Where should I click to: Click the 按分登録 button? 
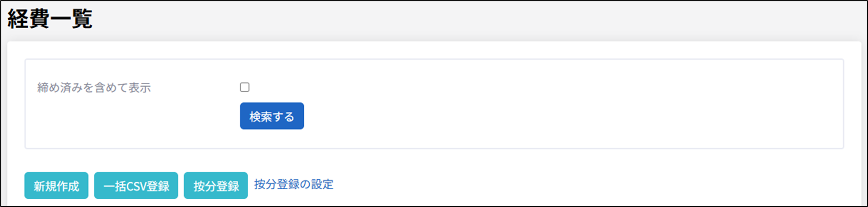pyautogui.click(x=216, y=186)
